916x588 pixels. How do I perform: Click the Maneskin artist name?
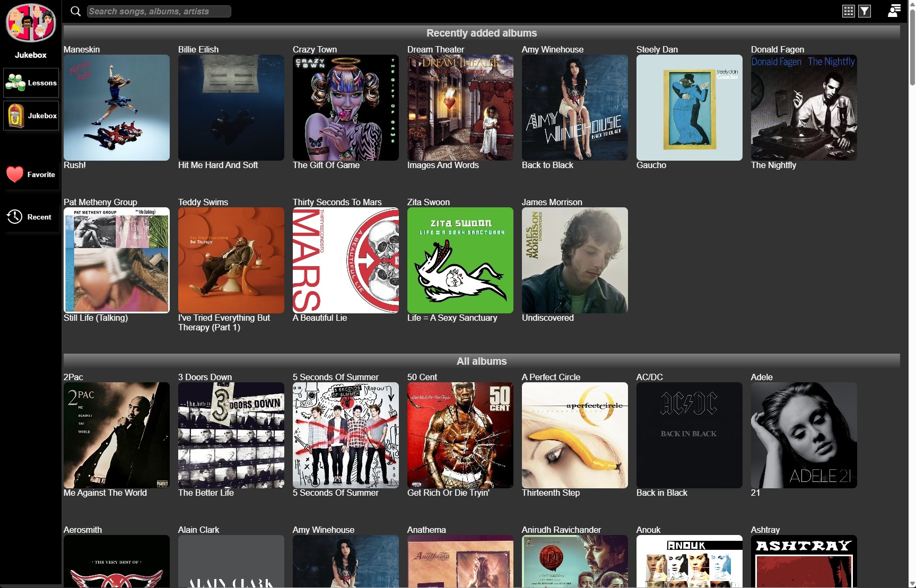pos(82,49)
